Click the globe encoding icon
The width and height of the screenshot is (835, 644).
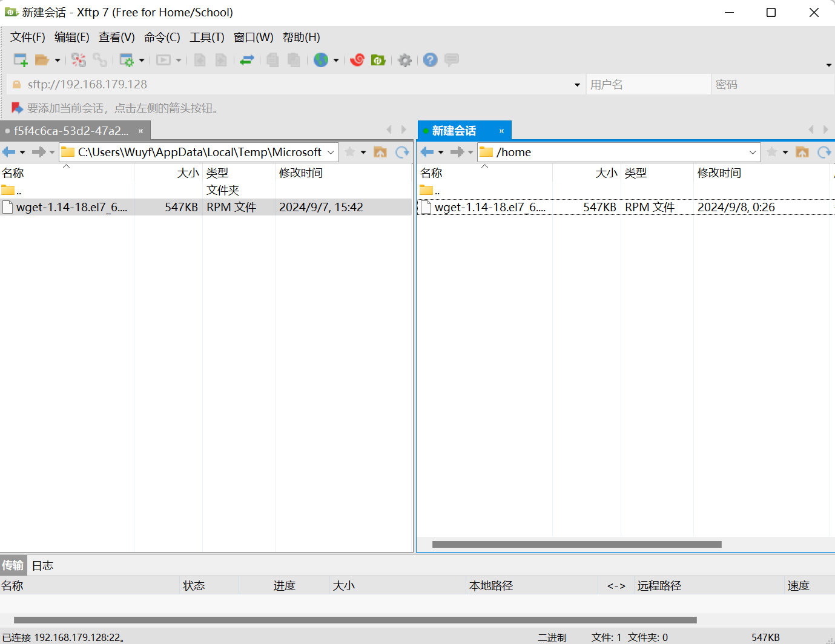[321, 60]
